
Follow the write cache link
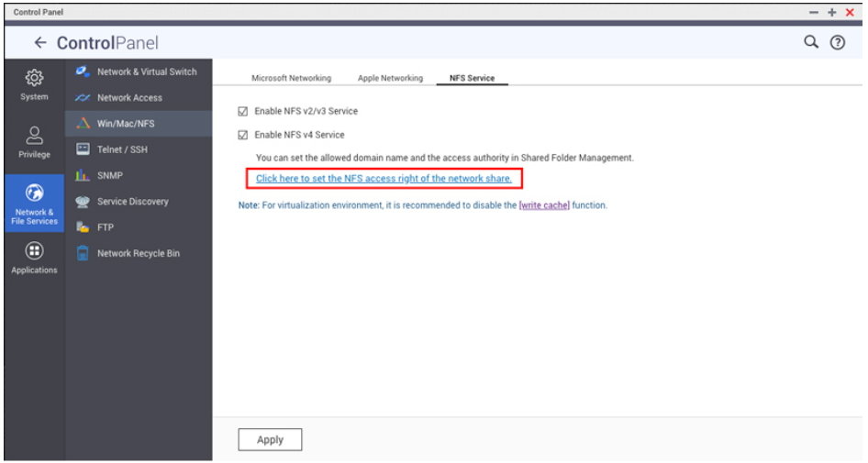pos(544,205)
